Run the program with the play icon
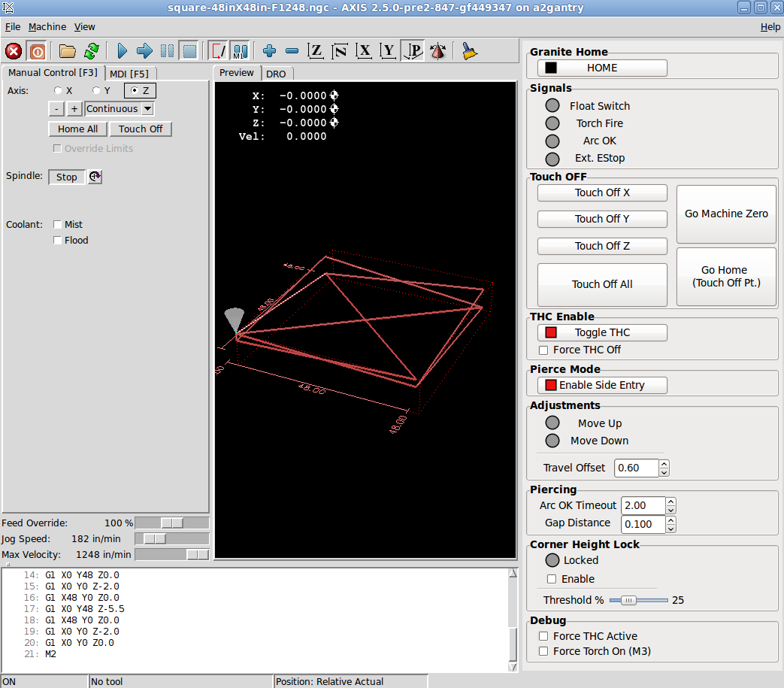This screenshot has width=784, height=688. pos(122,51)
